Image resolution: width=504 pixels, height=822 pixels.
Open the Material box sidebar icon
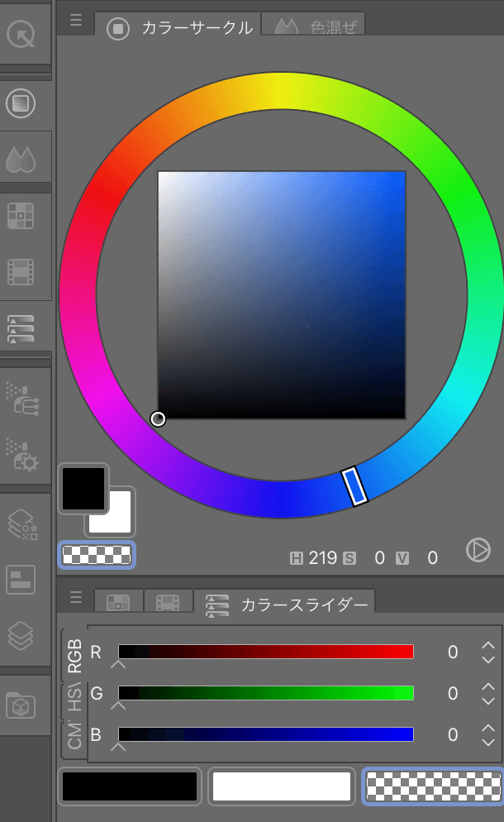21,705
